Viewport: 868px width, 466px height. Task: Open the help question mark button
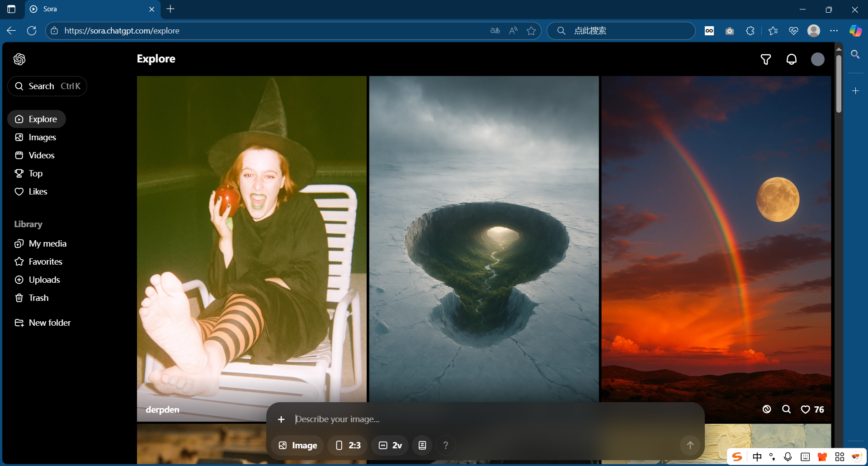tap(446, 445)
